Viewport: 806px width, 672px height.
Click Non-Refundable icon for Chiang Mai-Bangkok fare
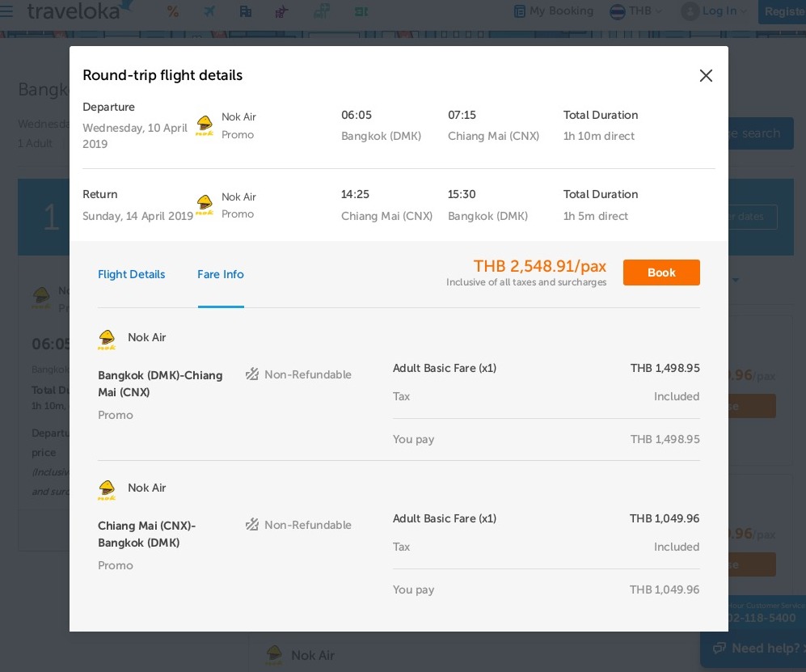tap(252, 525)
